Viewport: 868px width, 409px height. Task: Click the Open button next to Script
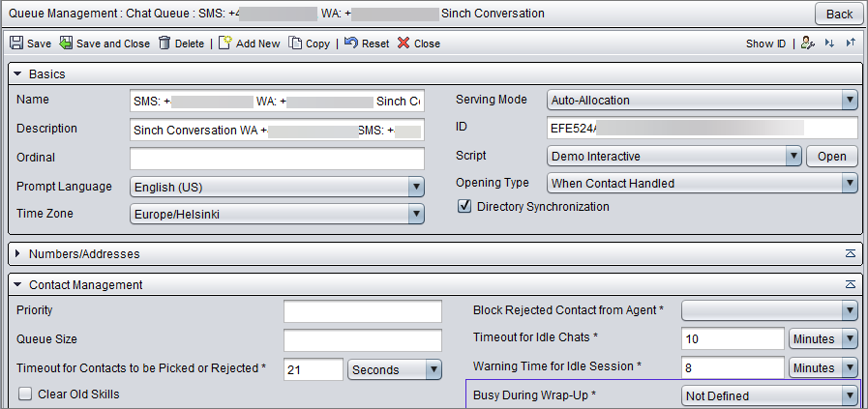click(831, 156)
